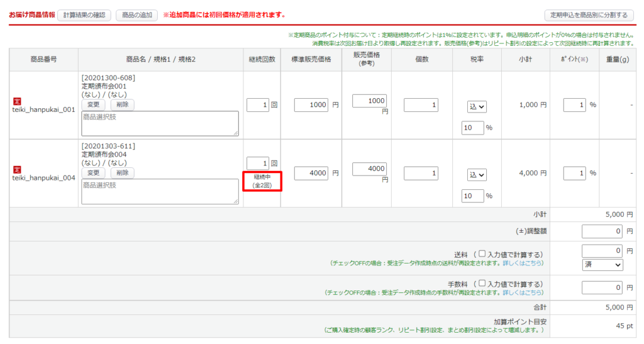Focus the 商品選択肢 textarea for 定期頒布会001
Viewport: 644px width, 344px height.
[160, 123]
